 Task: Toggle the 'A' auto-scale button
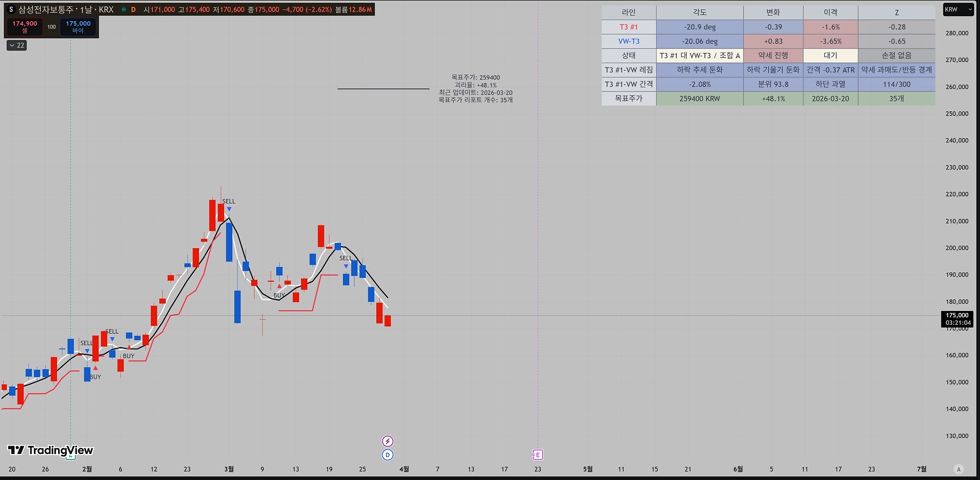959,469
